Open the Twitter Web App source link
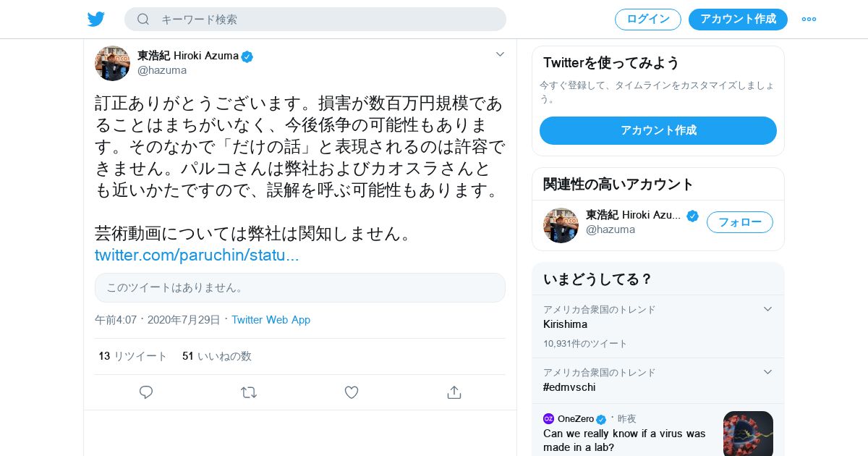 pos(271,320)
